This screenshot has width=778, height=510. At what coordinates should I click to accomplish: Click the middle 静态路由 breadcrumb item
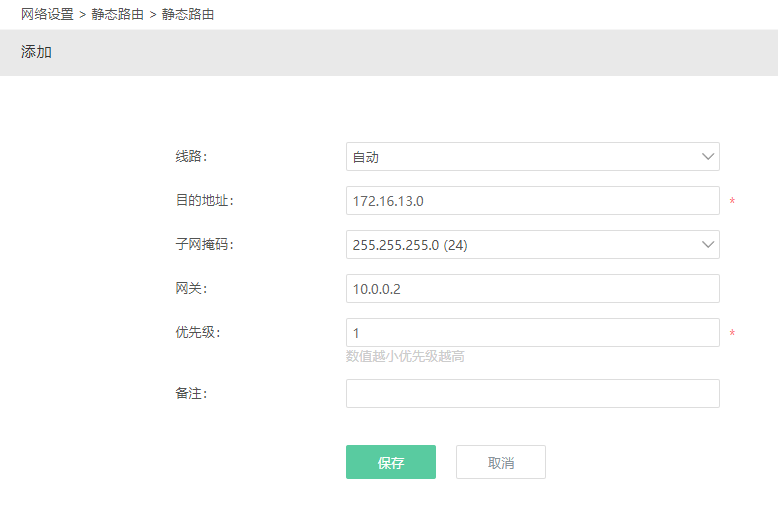coord(117,15)
